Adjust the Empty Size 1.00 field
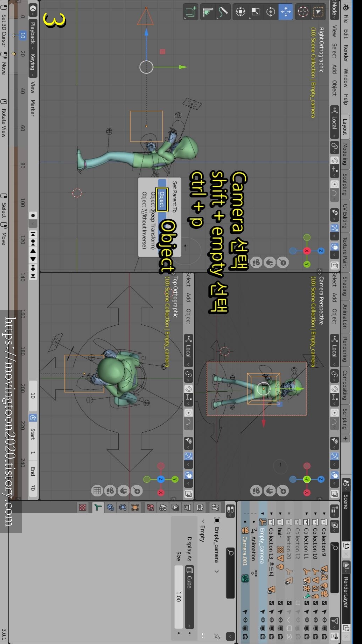Image resolution: width=362 pixels, height=644 pixels. coord(179,596)
